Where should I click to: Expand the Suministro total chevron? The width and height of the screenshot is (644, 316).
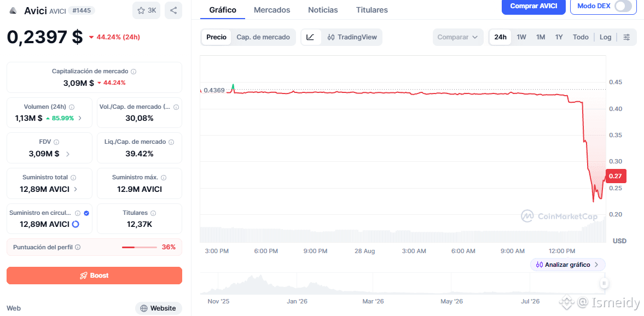(x=75, y=189)
